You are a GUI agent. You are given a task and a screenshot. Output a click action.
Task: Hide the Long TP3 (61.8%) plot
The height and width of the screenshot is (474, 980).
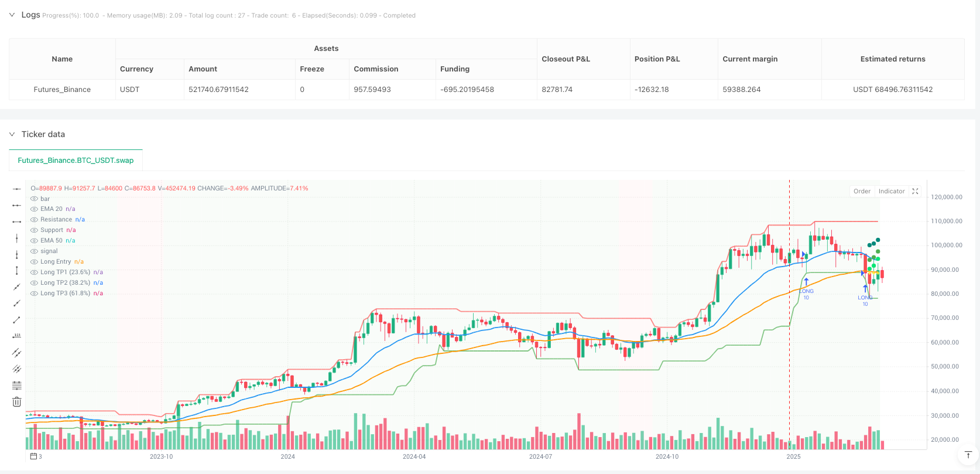click(34, 294)
